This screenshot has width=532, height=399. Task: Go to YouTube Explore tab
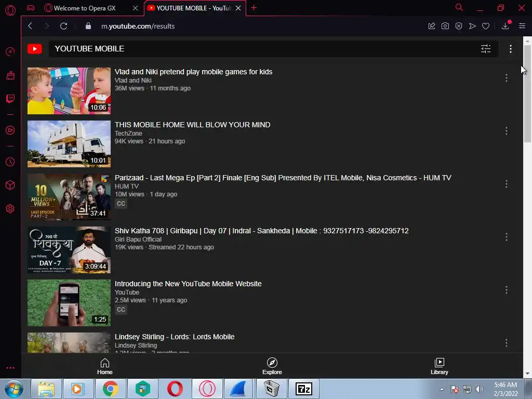[x=272, y=366]
